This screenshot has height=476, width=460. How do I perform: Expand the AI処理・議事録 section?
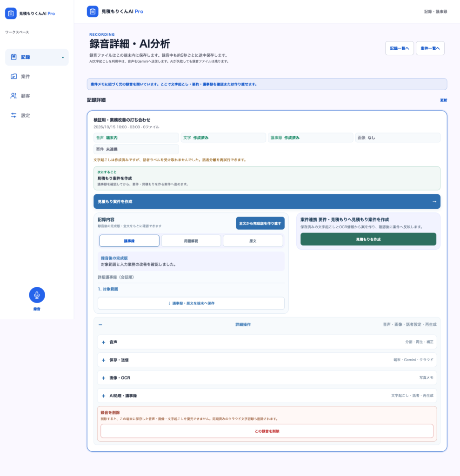coord(103,396)
